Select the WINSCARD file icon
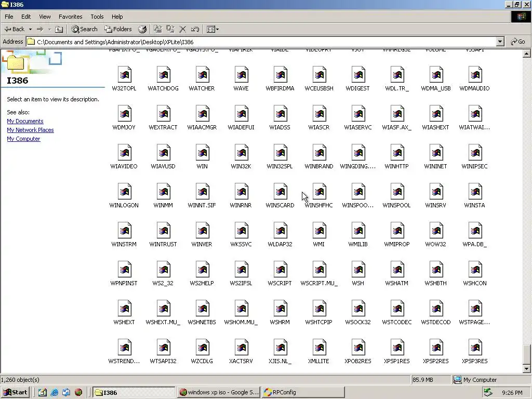 click(x=280, y=191)
